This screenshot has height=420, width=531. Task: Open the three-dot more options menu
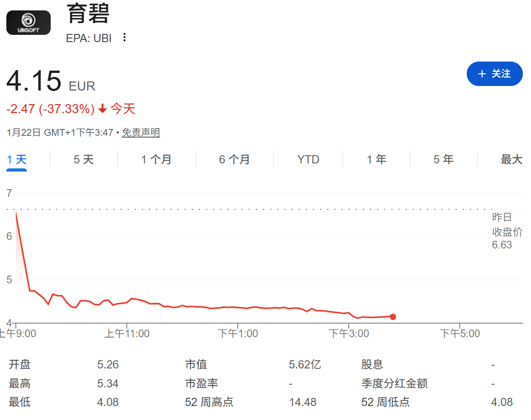(124, 37)
